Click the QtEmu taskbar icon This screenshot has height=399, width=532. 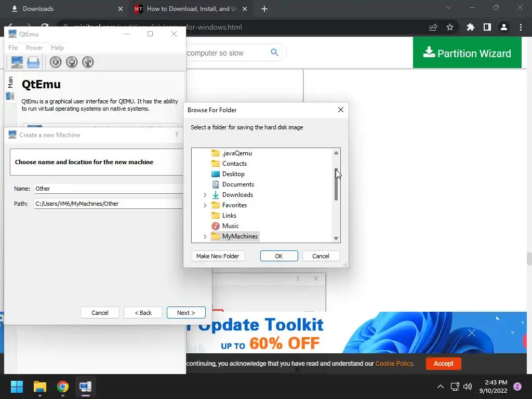pyautogui.click(x=86, y=387)
